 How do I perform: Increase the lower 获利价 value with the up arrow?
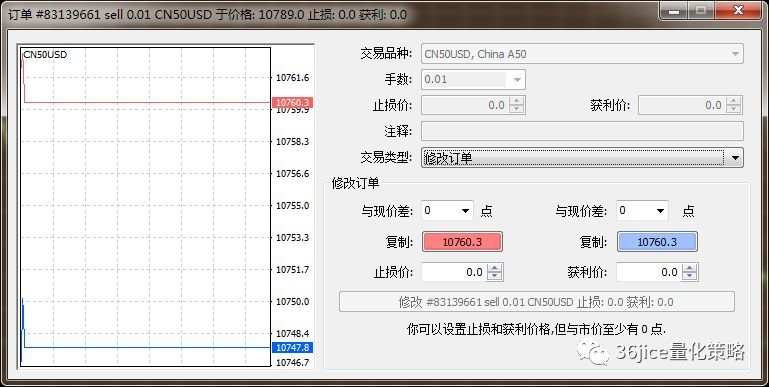(690, 268)
